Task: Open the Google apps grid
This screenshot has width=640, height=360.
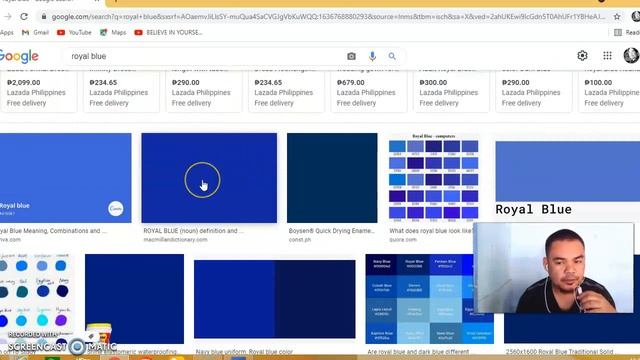Action: (607, 56)
